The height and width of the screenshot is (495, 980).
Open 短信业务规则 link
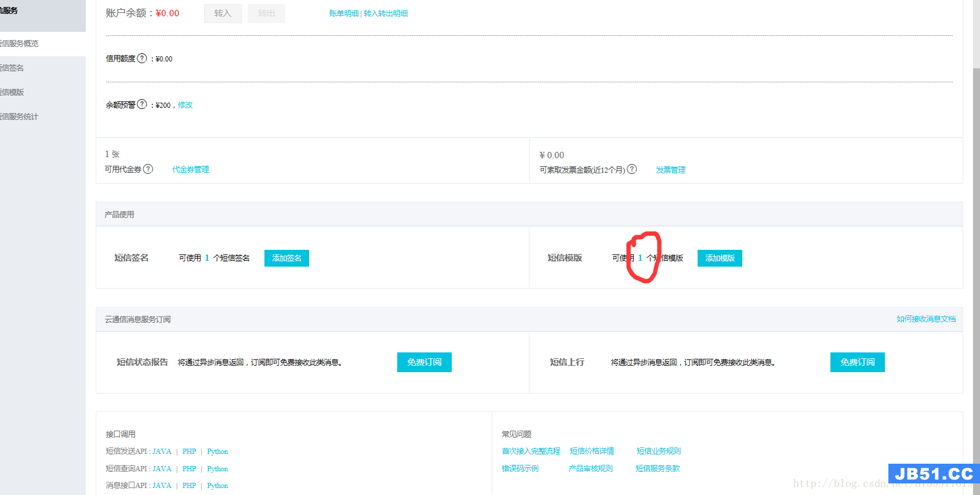[x=659, y=451]
